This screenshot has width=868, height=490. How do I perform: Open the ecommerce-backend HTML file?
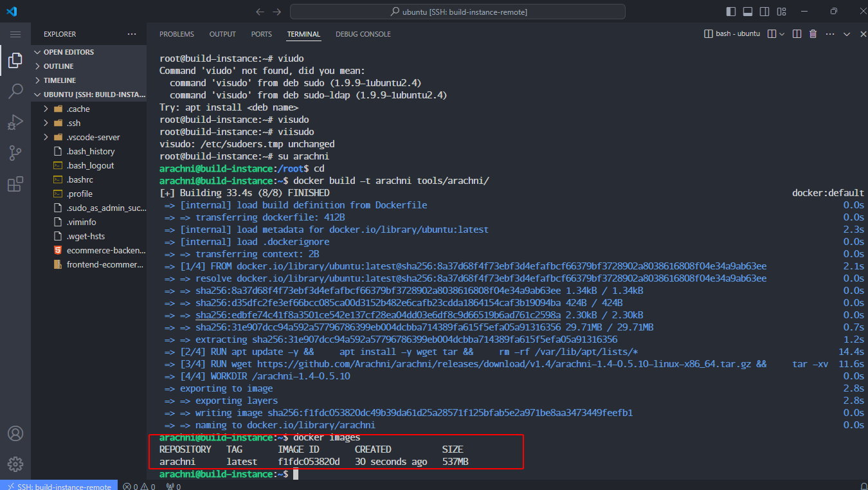click(x=89, y=250)
